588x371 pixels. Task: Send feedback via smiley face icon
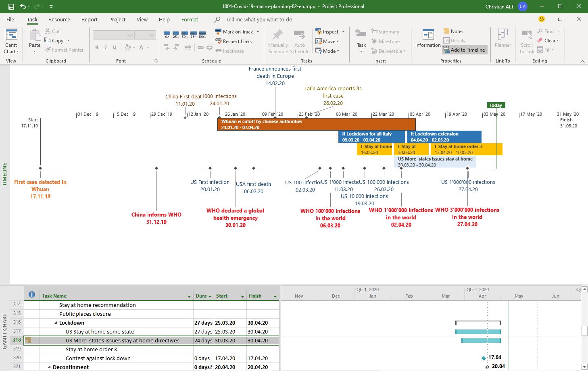(542, 19)
